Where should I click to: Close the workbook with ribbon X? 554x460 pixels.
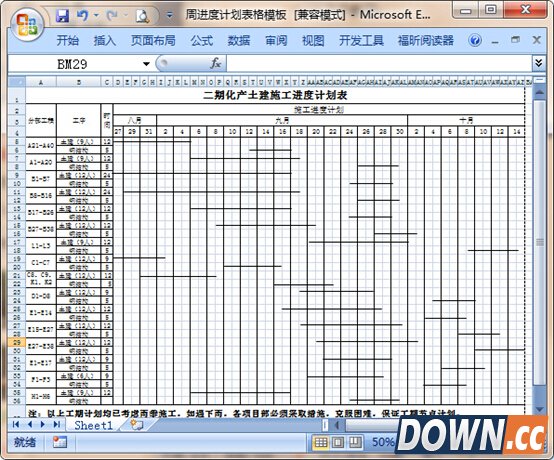click(x=537, y=40)
